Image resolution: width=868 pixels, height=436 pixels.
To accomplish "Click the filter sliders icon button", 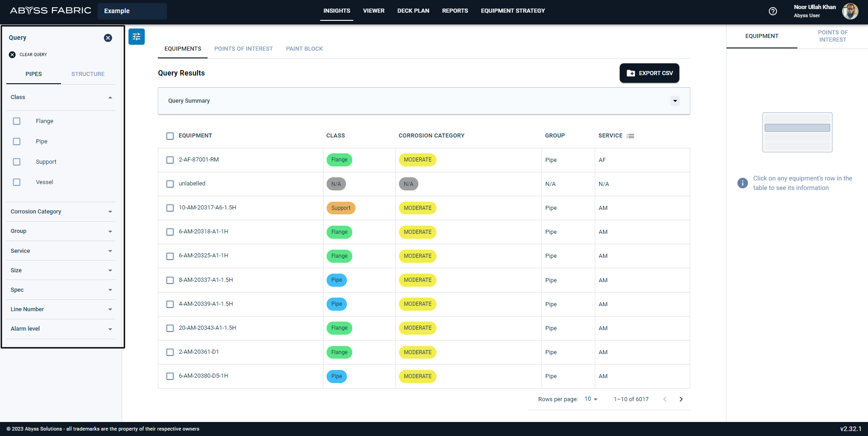I will [137, 37].
